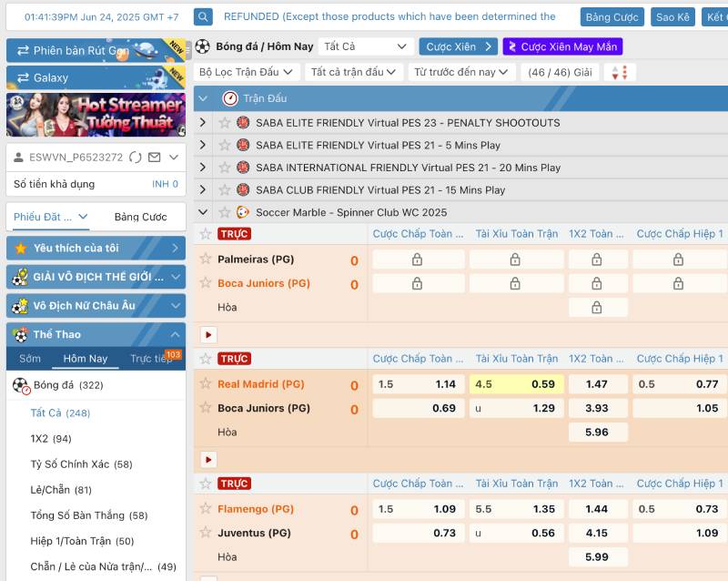This screenshot has height=581, width=728.
Task: Open the messages envelope icon
Action: [154, 158]
